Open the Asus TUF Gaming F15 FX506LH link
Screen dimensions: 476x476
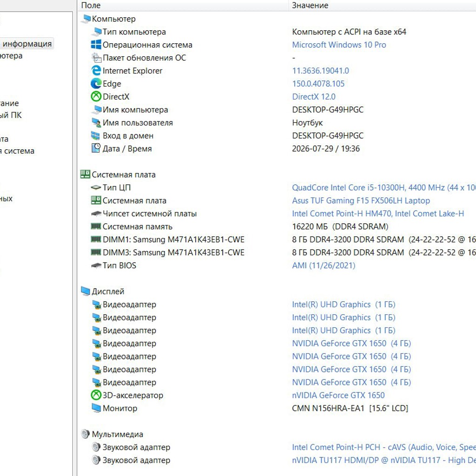pyautogui.click(x=361, y=201)
